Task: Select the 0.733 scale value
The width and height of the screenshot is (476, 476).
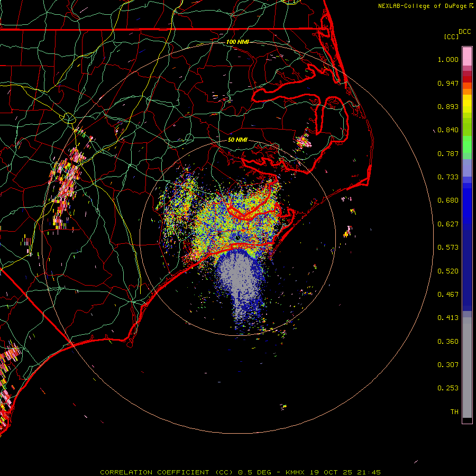Action: pyautogui.click(x=448, y=177)
